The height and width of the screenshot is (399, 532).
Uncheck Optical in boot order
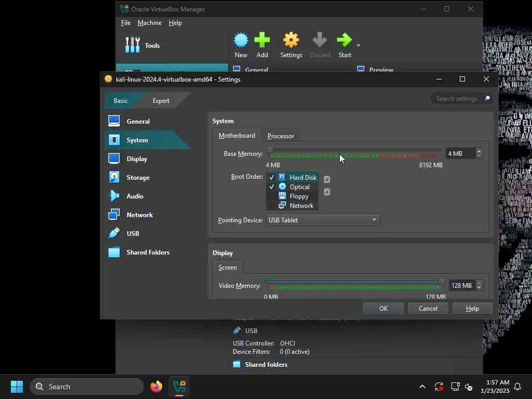click(271, 187)
